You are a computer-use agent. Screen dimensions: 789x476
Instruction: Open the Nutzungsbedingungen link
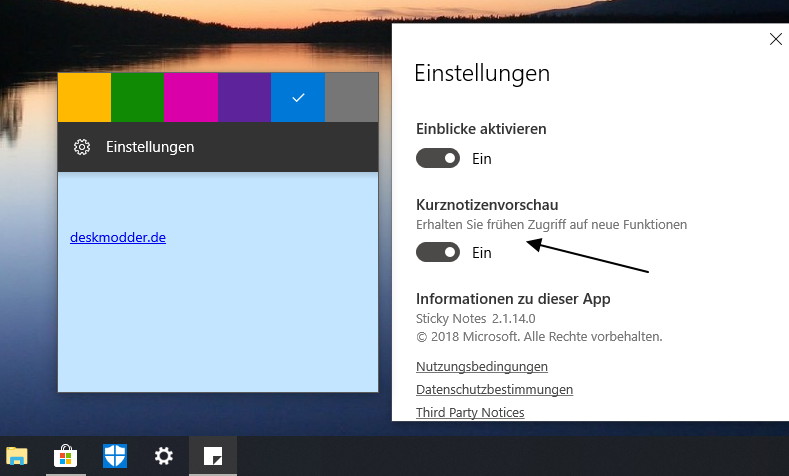coord(482,366)
